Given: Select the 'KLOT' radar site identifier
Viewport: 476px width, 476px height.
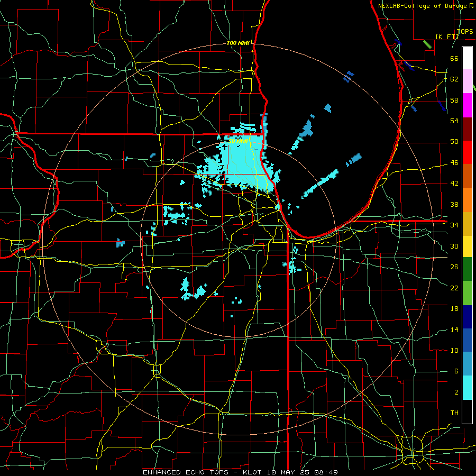Looking at the screenshot, I should pos(253,472).
